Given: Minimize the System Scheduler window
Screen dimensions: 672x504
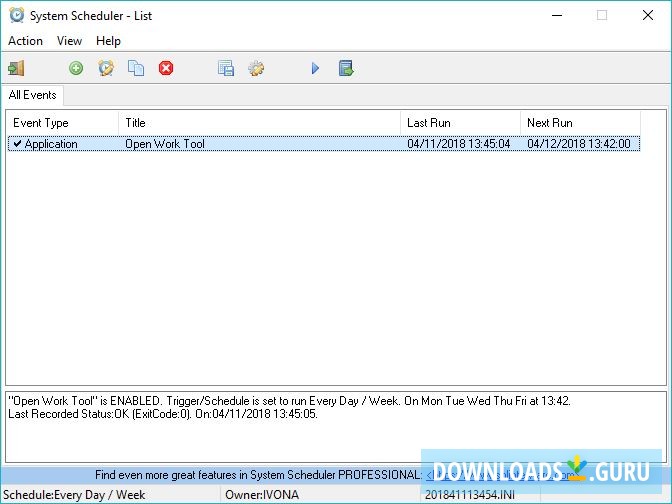Looking at the screenshot, I should [x=557, y=15].
